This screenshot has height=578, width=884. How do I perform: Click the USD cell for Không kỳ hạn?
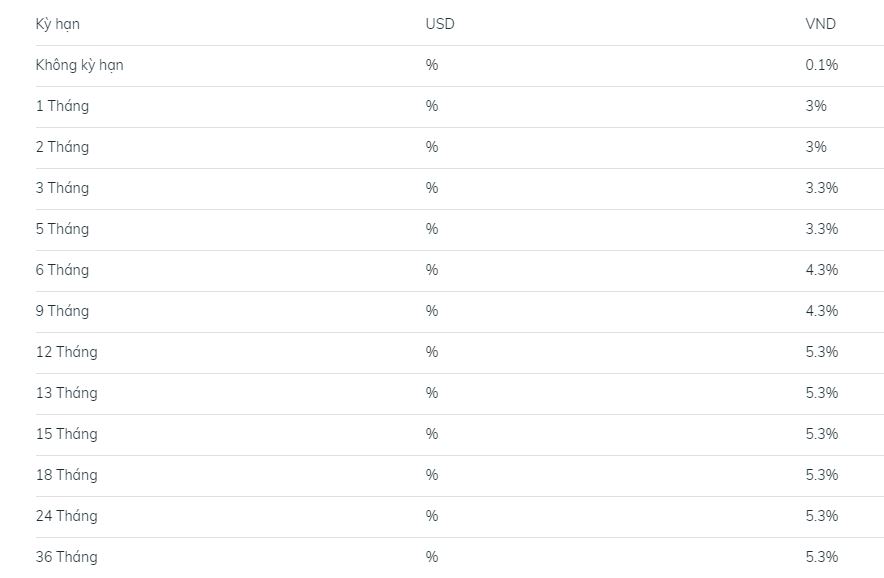[x=432, y=65]
